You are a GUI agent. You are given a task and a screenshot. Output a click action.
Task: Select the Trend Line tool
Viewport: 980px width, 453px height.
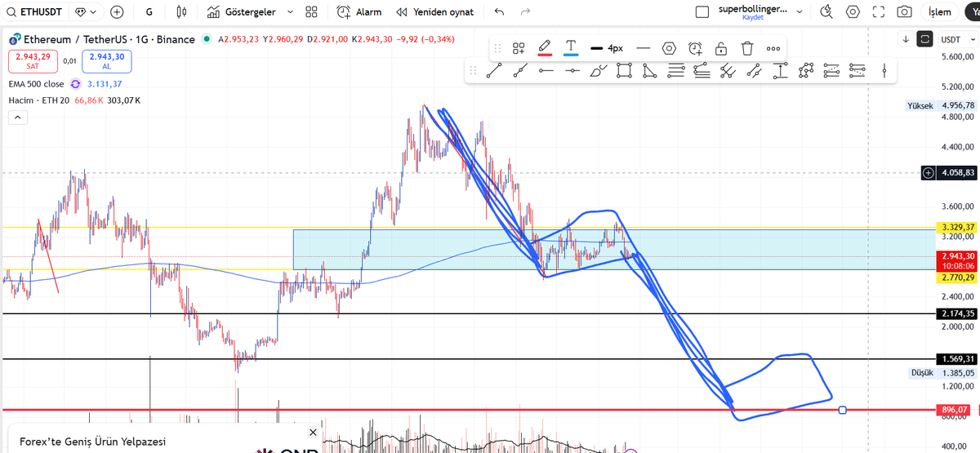pyautogui.click(x=494, y=71)
